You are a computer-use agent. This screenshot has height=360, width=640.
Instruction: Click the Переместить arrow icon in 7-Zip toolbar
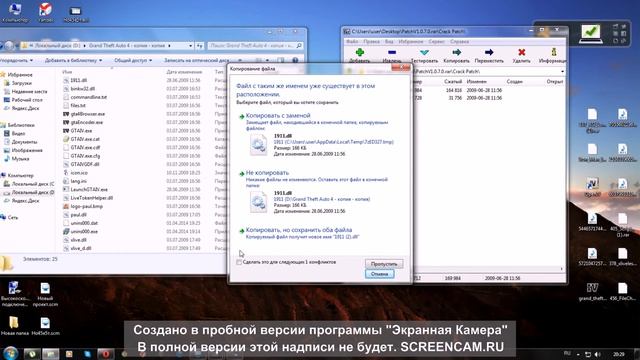point(489,52)
